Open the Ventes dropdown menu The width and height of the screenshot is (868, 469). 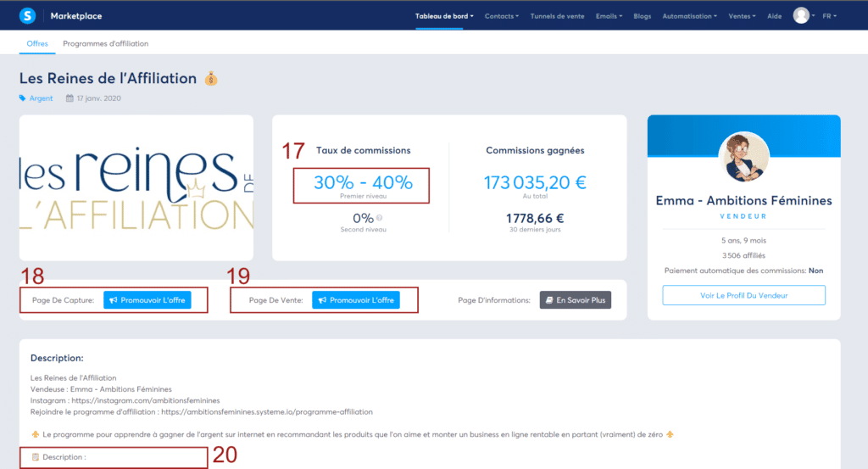coord(742,16)
